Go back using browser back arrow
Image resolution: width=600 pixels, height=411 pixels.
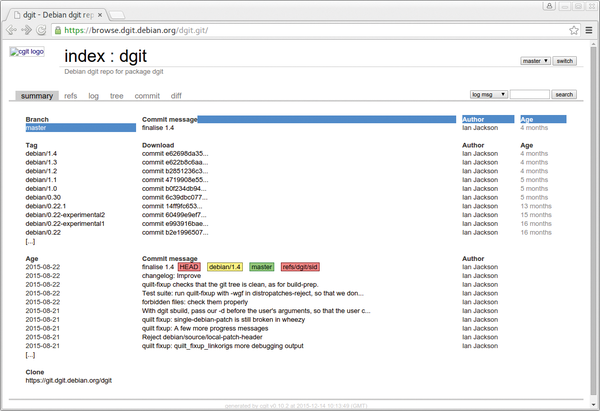coord(11,30)
